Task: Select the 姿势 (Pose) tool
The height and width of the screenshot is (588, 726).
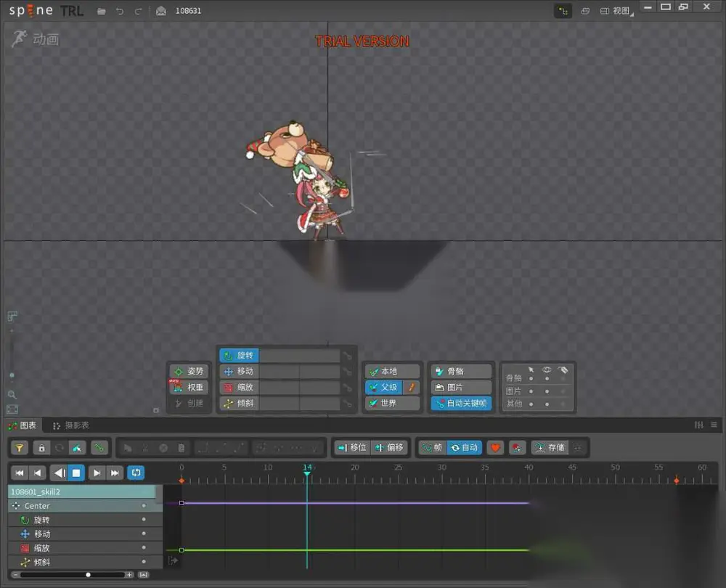Action: click(x=189, y=372)
